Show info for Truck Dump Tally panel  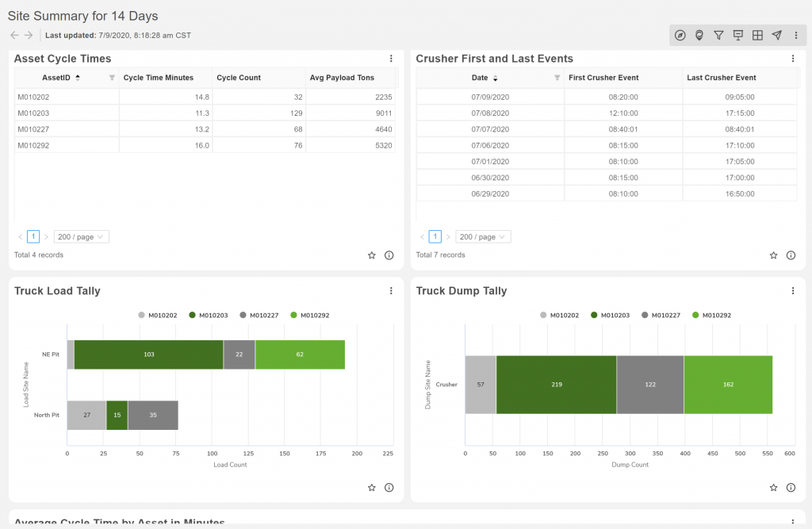[x=791, y=488]
